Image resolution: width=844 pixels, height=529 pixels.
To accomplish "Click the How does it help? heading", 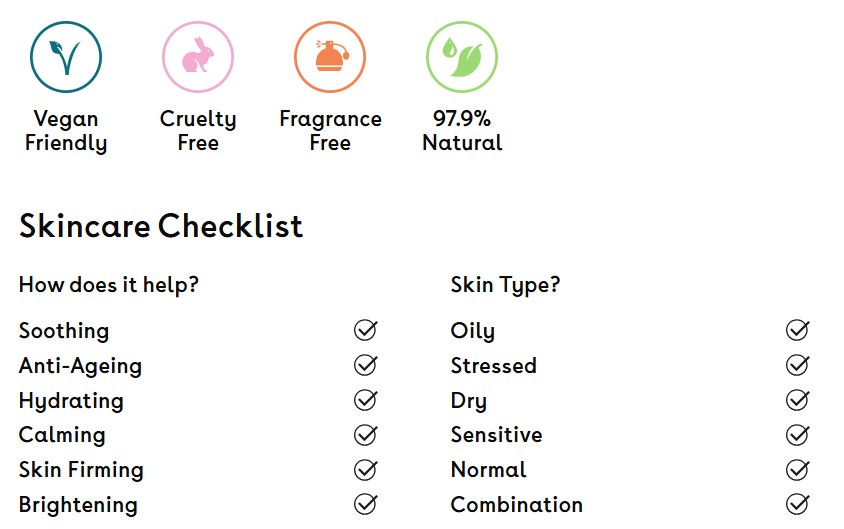I will [x=109, y=285].
